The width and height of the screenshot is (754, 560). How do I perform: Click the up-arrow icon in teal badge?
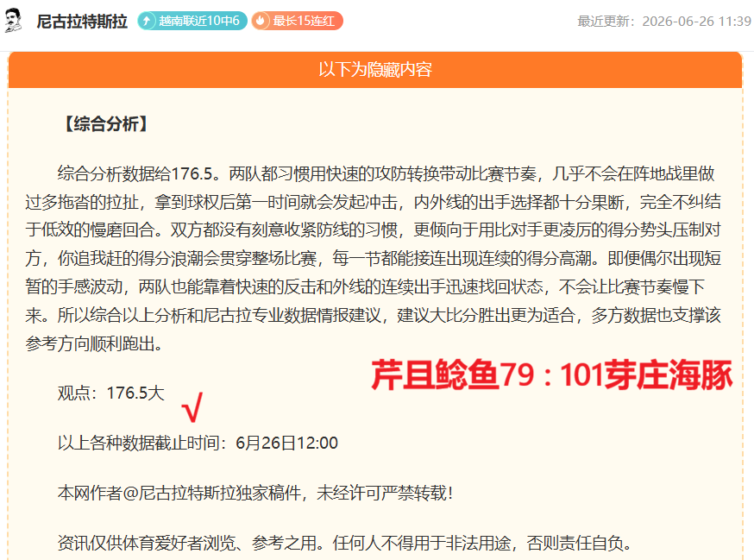tap(147, 22)
